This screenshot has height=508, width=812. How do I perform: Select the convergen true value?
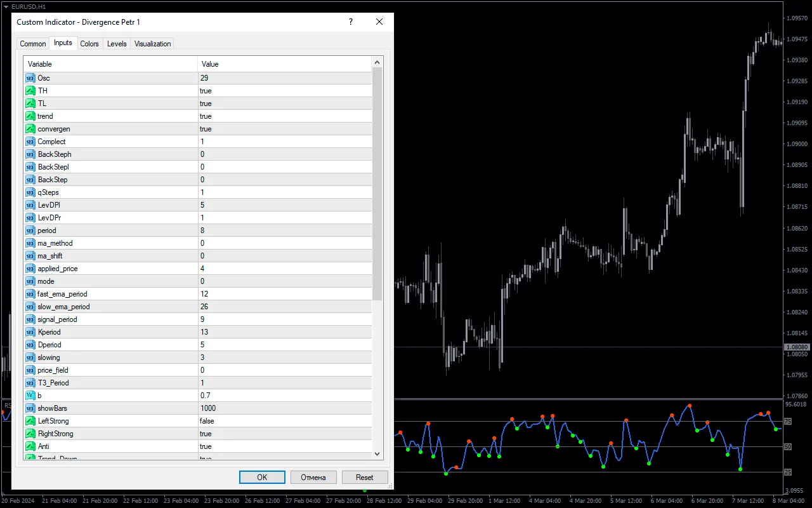(x=284, y=129)
